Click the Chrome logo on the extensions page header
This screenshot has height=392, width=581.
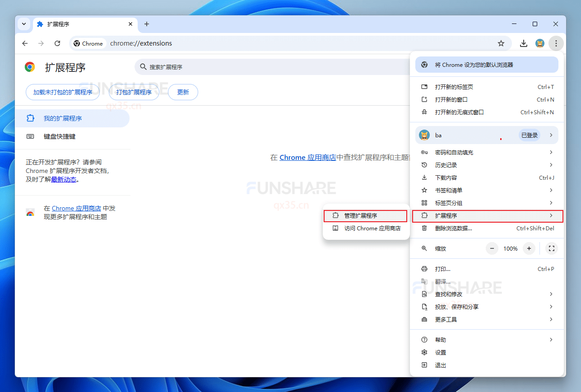pos(29,67)
